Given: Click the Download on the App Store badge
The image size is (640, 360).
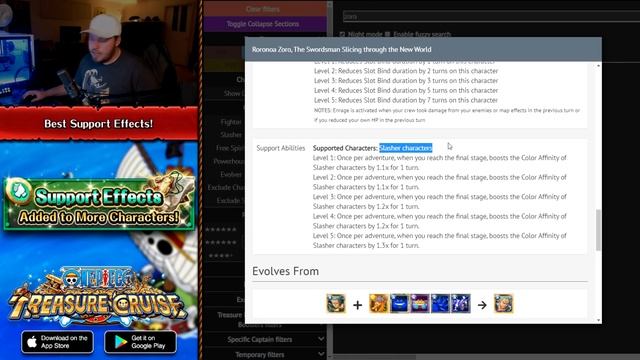Looking at the screenshot, I should coord(58,342).
